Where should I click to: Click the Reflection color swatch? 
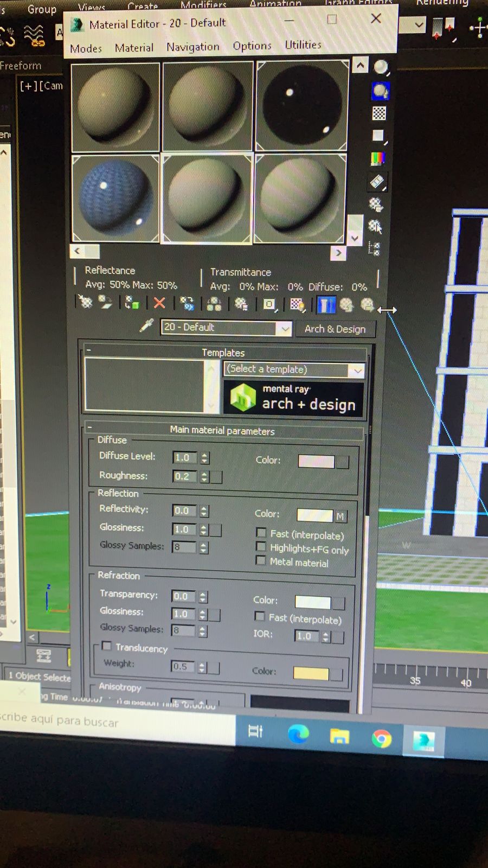click(314, 515)
